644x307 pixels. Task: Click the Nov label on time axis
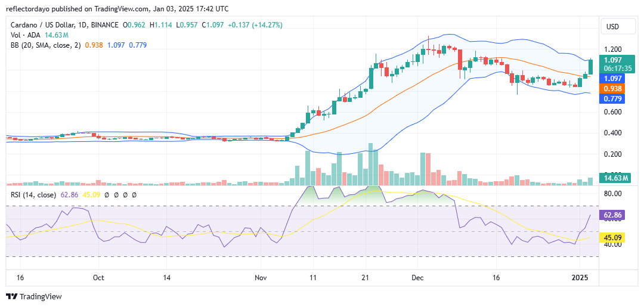point(261,278)
